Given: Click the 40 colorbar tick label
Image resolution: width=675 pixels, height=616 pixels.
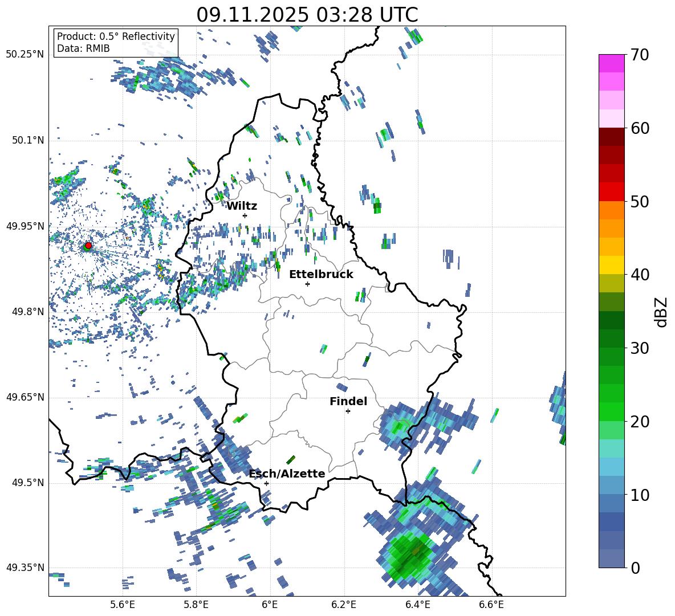Looking at the screenshot, I should (x=640, y=275).
